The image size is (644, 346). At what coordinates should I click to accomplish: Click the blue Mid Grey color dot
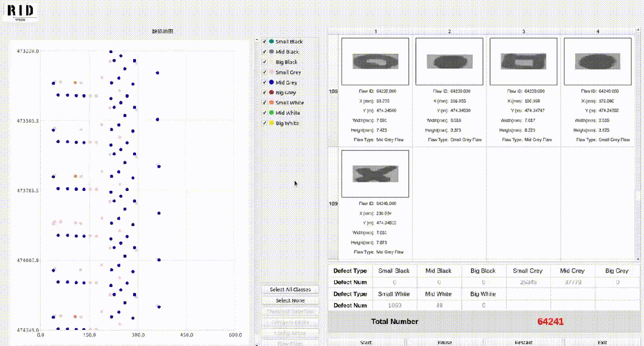click(272, 82)
